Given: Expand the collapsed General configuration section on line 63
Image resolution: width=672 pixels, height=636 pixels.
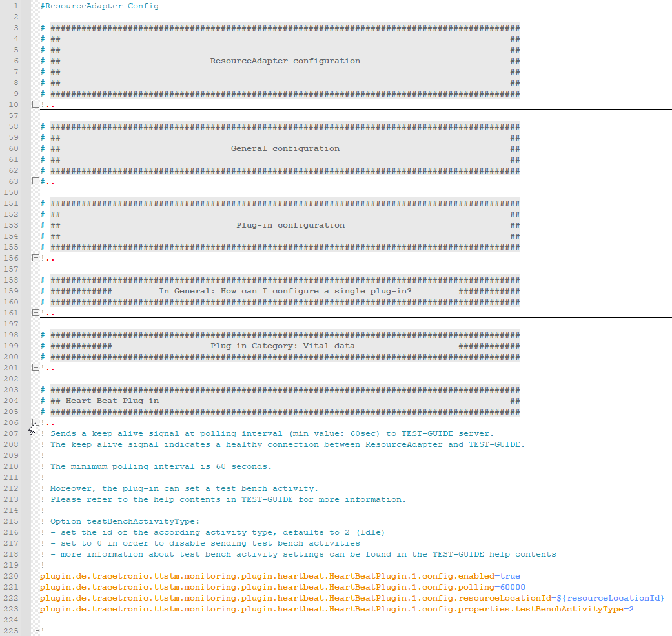Looking at the screenshot, I should (35, 181).
